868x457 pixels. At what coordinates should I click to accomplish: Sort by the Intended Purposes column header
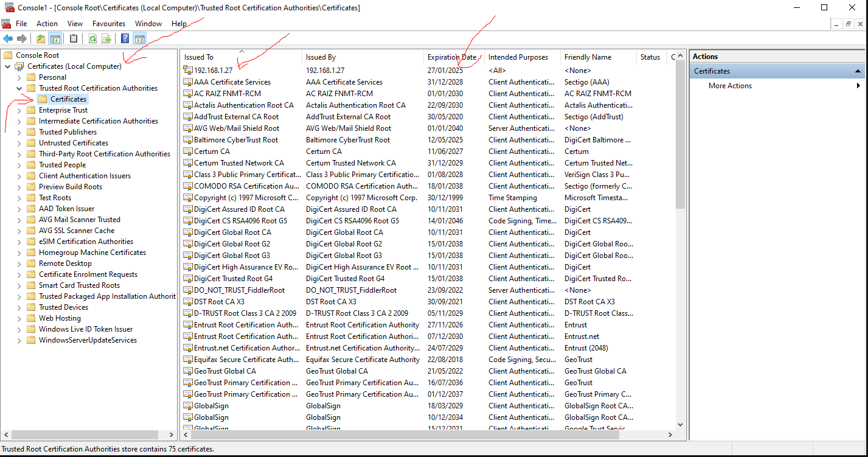tap(523, 57)
